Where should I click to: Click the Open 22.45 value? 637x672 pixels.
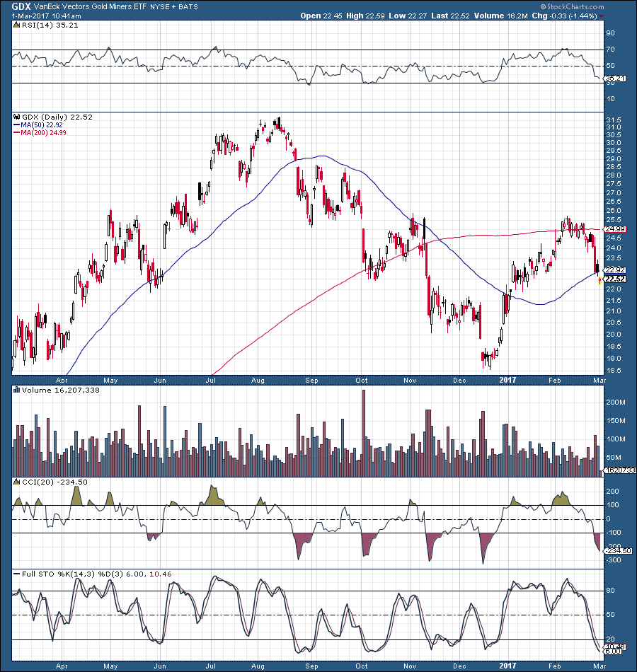[321, 16]
